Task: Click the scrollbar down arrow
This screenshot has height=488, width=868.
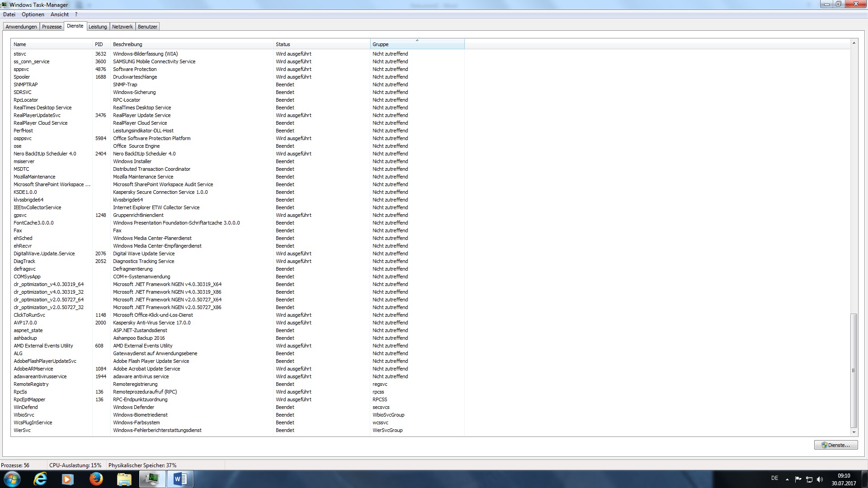Action: tap(854, 432)
